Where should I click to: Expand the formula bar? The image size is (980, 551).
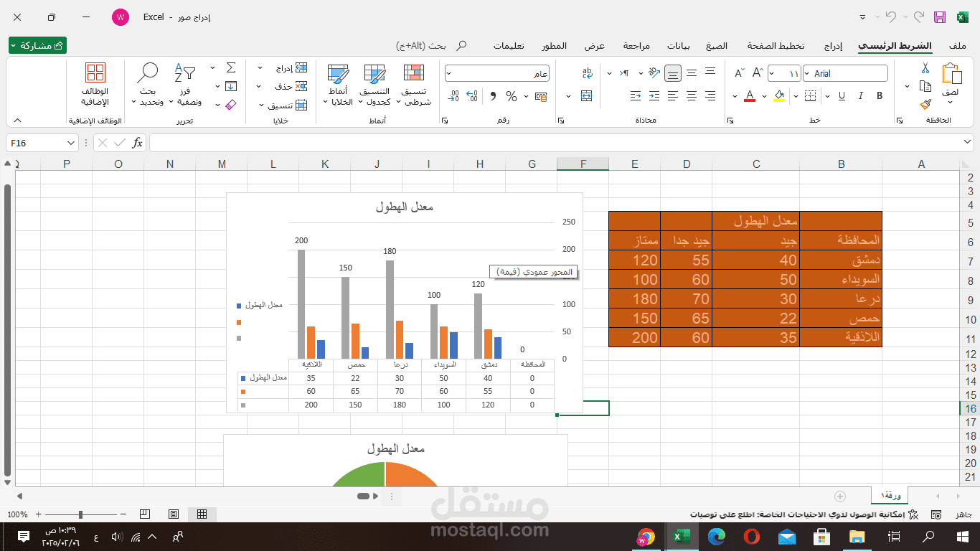pos(968,143)
